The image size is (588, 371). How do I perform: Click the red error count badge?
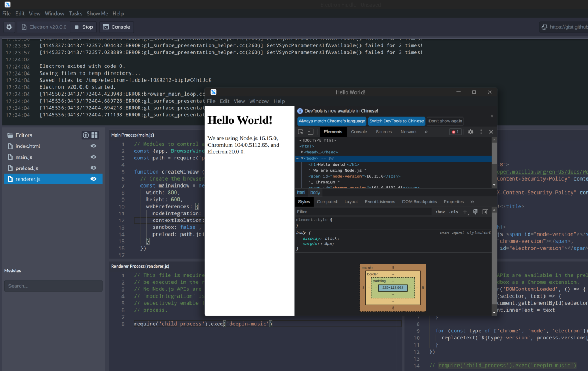[x=455, y=132]
